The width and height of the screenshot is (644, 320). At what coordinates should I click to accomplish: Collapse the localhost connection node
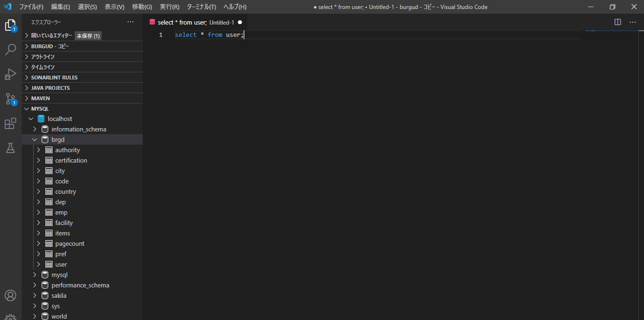[31, 119]
